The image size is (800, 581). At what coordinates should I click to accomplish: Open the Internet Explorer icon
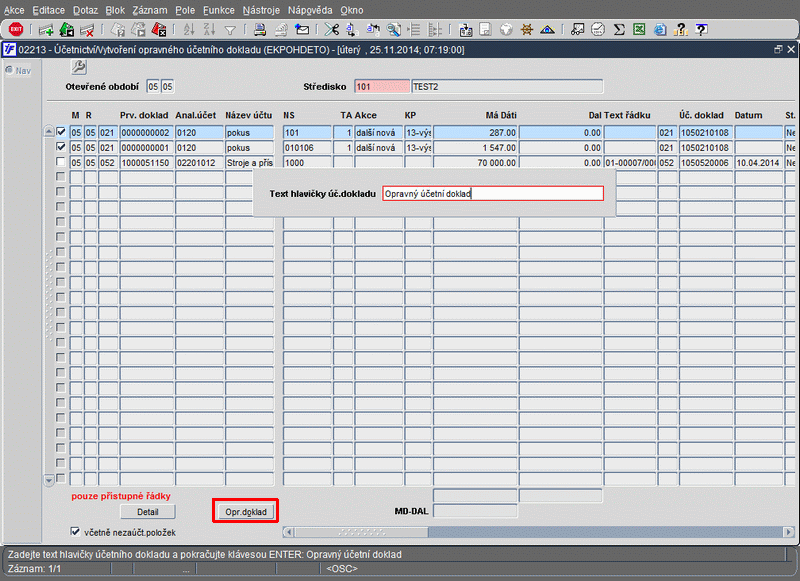pyautogui.click(x=660, y=30)
